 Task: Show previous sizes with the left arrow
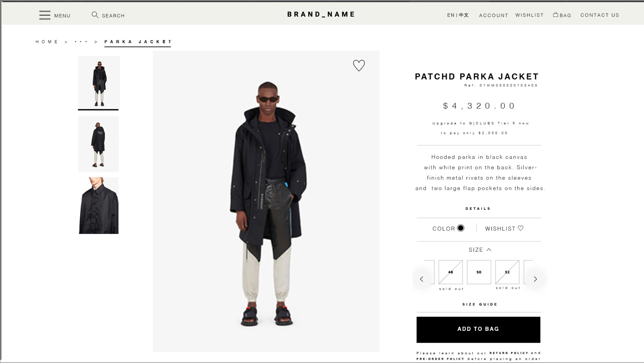(422, 279)
